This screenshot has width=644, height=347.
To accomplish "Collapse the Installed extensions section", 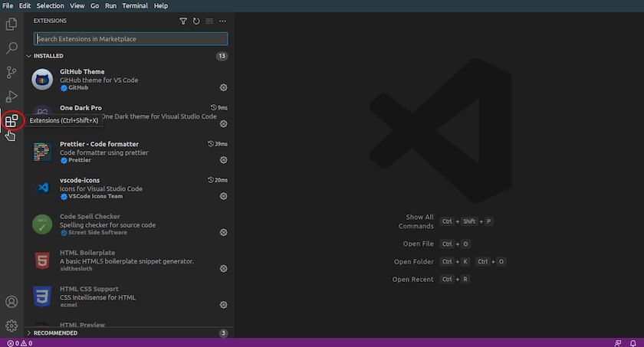I will (29, 56).
